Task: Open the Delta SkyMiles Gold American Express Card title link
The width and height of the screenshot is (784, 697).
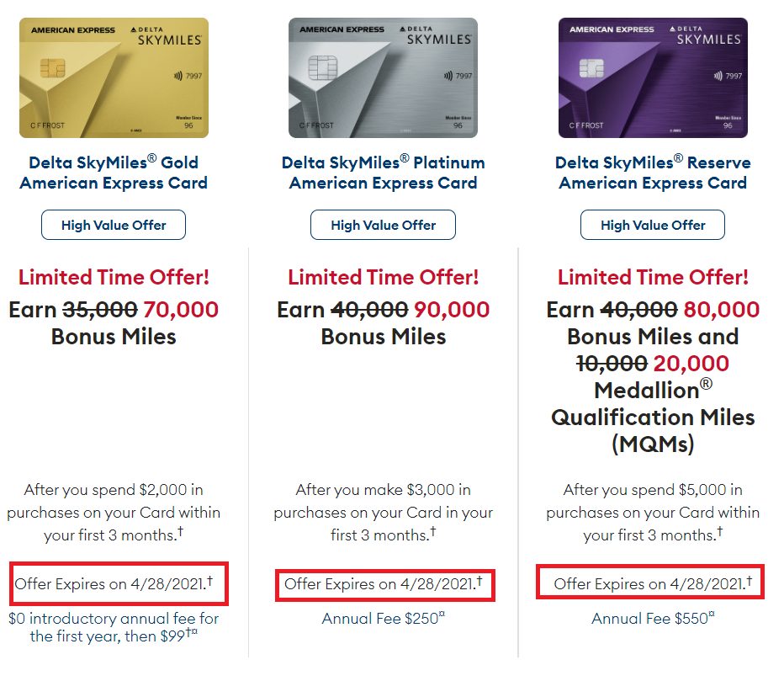Action: click(x=114, y=173)
